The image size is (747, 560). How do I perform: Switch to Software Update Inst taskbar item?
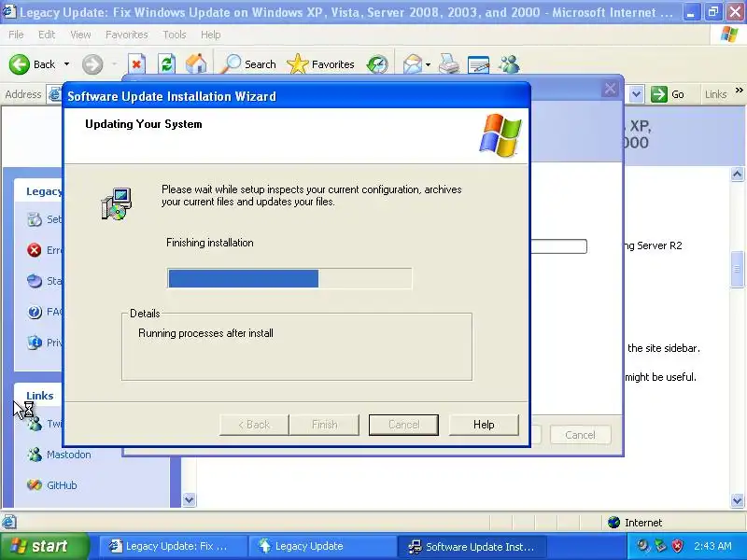pyautogui.click(x=472, y=546)
